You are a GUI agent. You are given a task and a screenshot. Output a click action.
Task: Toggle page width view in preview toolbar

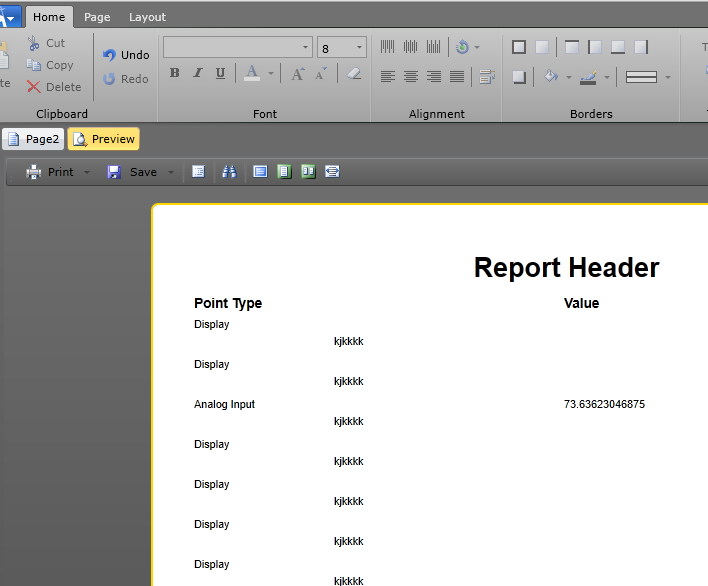pyautogui.click(x=332, y=172)
